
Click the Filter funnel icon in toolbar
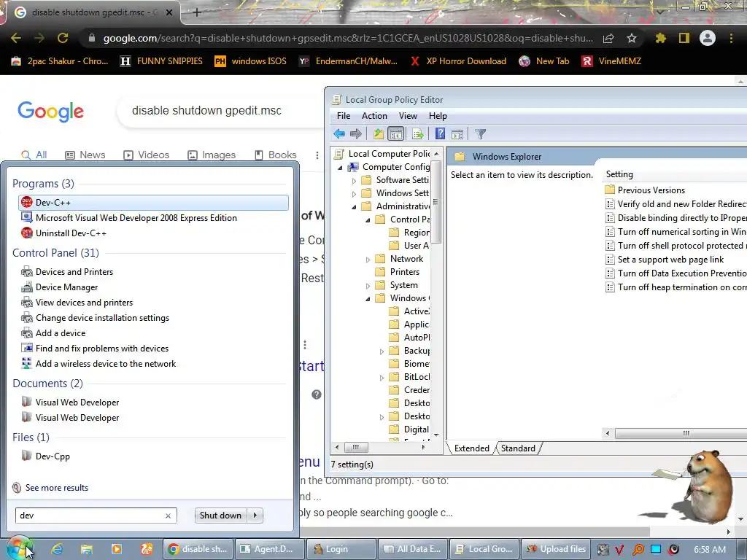[480, 134]
